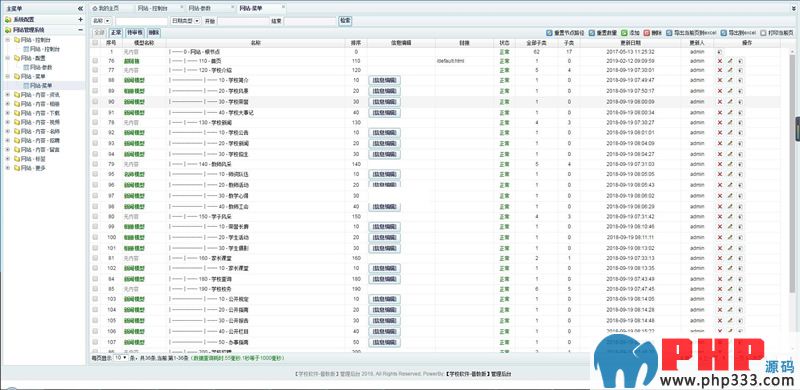Click pencil icon in row 105
This screenshot has width=800, height=390.
[730, 321]
